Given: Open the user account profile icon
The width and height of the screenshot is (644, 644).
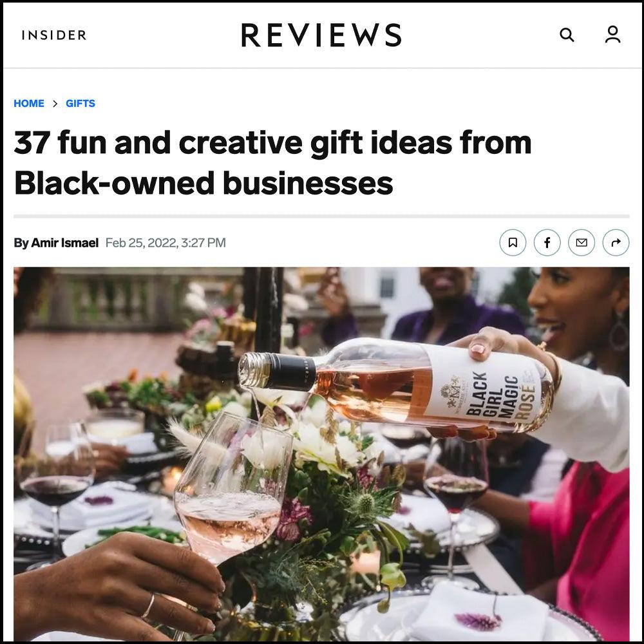Looking at the screenshot, I should 612,35.
